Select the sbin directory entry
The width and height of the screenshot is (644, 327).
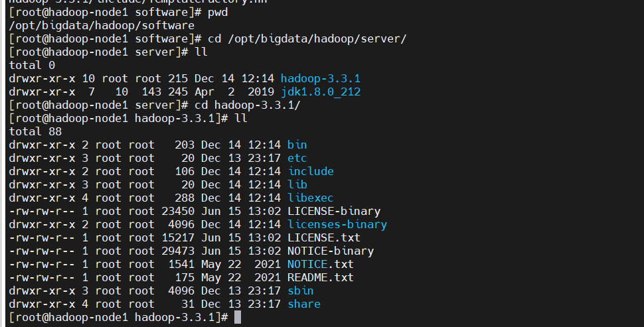pos(300,291)
